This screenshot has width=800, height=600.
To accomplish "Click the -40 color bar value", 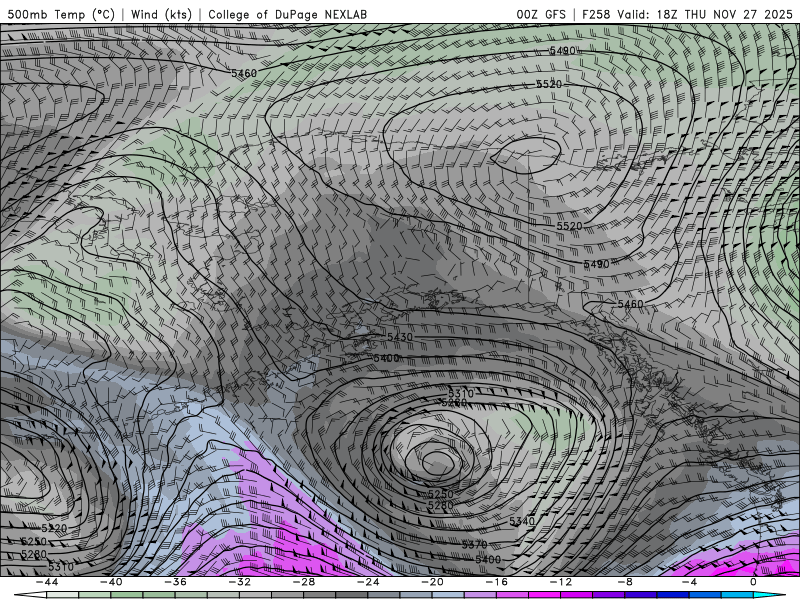I will (x=111, y=582).
